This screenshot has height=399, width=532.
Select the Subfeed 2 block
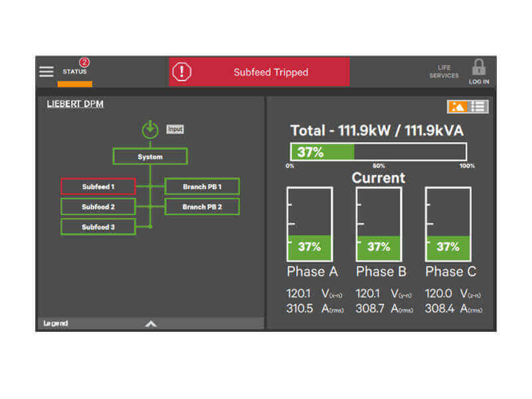pyautogui.click(x=98, y=207)
